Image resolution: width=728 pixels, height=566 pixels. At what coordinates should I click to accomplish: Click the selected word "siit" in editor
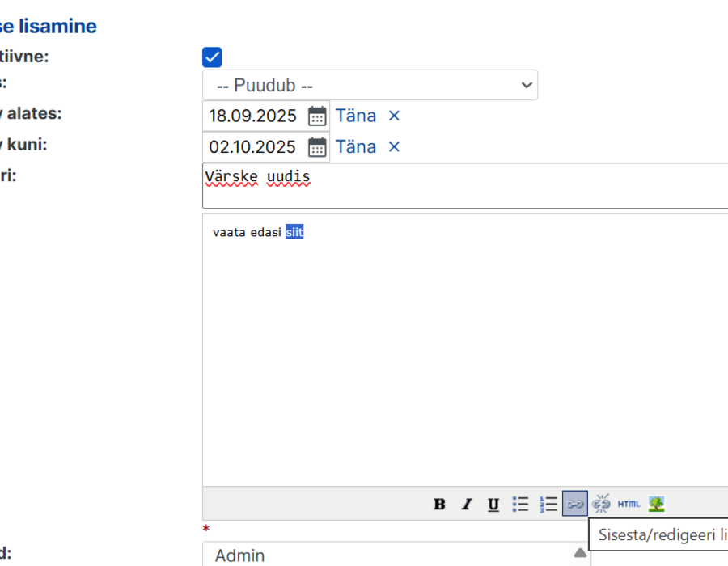294,231
